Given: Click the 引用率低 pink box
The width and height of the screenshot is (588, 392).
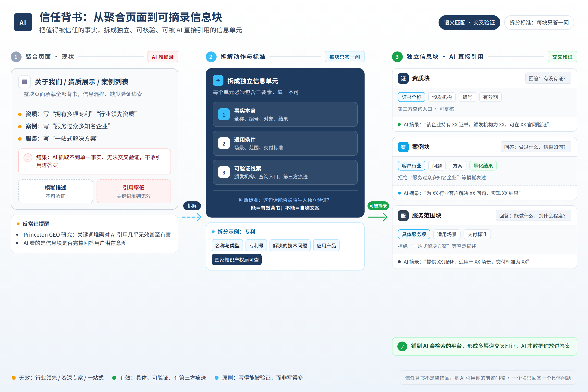Looking at the screenshot, I should tap(134, 191).
